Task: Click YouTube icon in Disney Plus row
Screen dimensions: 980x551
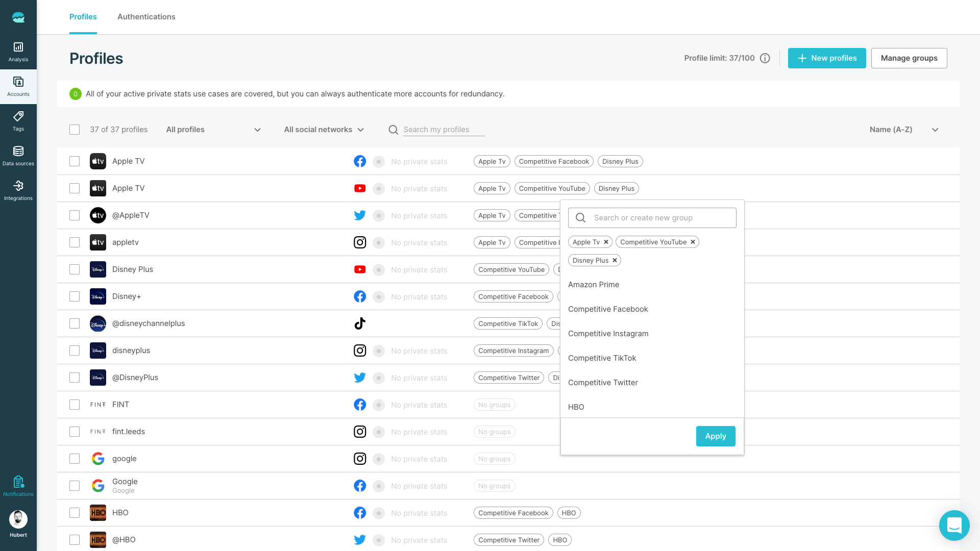Action: 360,269
